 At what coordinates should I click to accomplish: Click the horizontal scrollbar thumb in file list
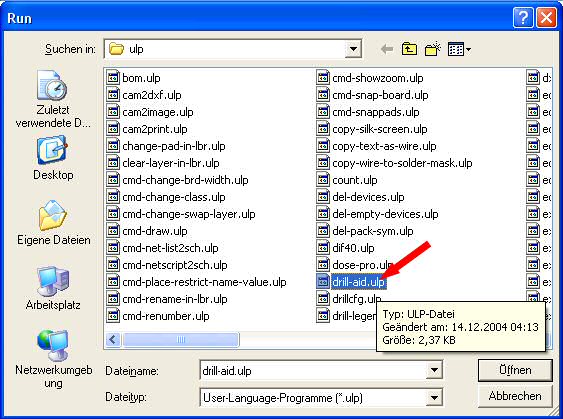coord(181,339)
